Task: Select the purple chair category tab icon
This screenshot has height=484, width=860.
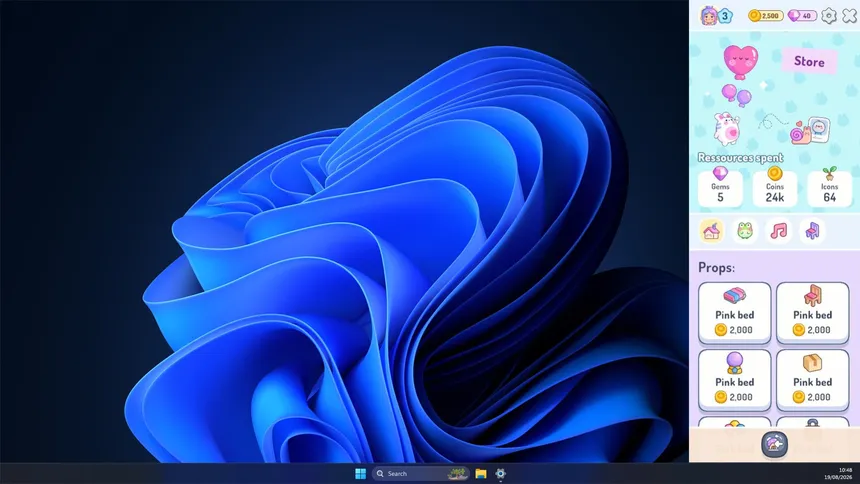Action: tap(812, 231)
